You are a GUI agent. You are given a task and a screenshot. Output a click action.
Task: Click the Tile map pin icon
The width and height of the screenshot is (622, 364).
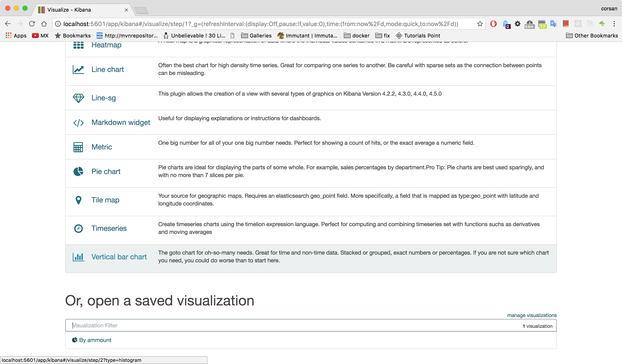[79, 200]
